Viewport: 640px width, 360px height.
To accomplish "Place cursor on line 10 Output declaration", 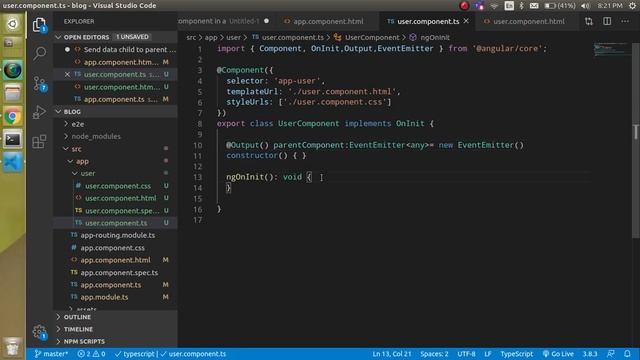I will coord(375,145).
